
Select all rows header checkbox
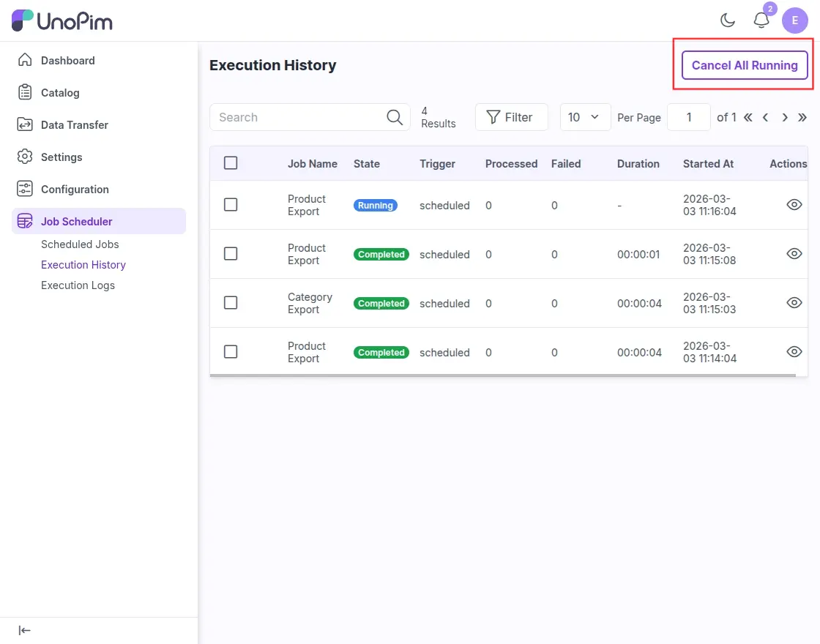click(x=231, y=162)
